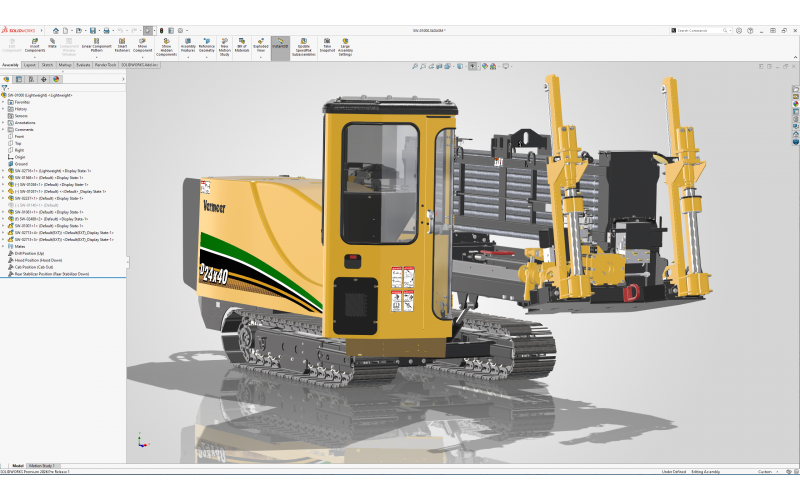This screenshot has width=800, height=500.
Task: Open the Motion Study 1 bottom tab
Action: [x=41, y=466]
